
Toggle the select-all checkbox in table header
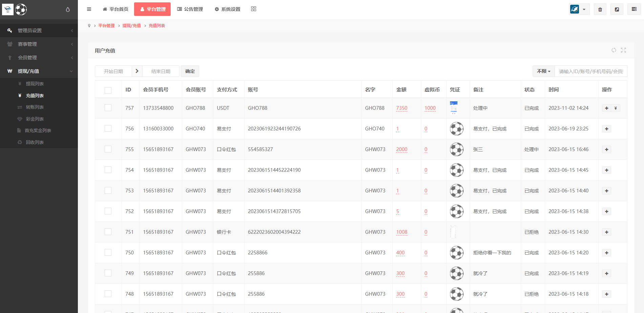click(108, 90)
